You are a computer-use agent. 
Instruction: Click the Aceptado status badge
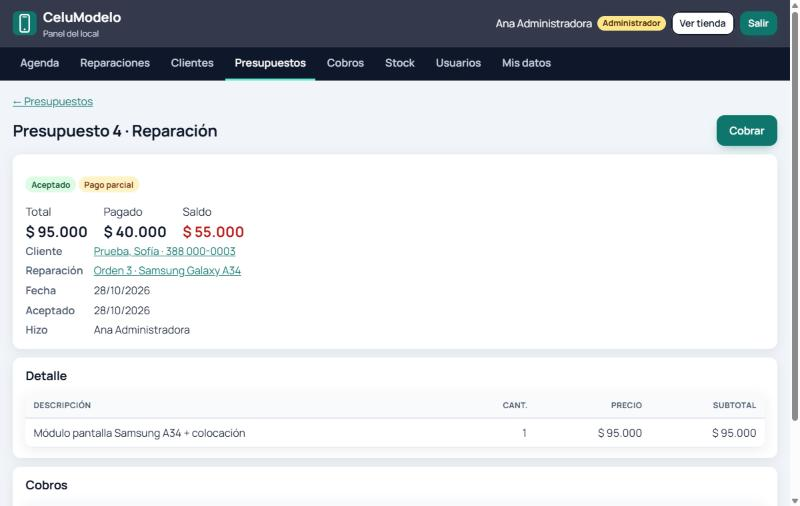tap(51, 185)
